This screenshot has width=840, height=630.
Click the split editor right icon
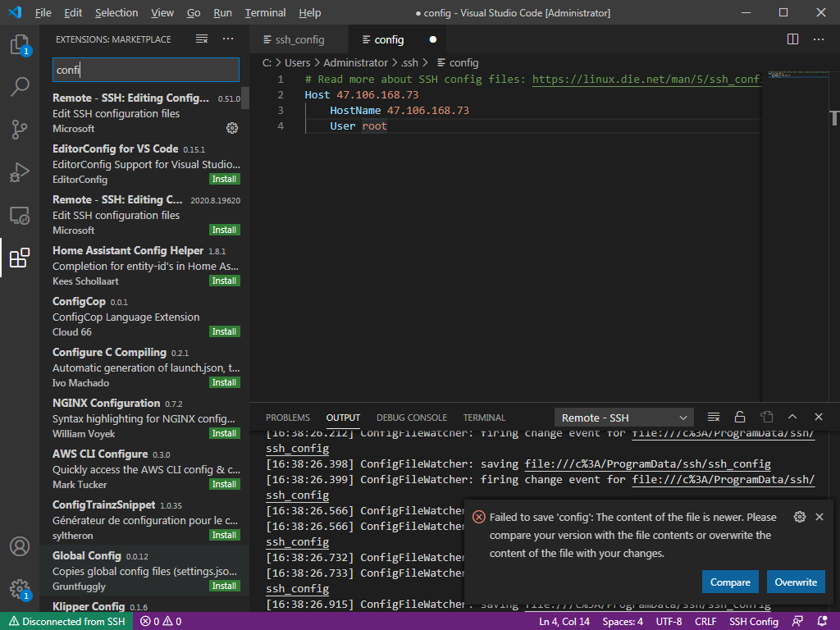point(792,39)
